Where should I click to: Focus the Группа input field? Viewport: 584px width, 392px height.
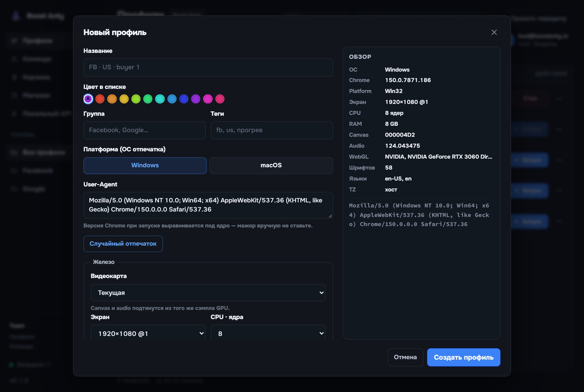click(145, 130)
